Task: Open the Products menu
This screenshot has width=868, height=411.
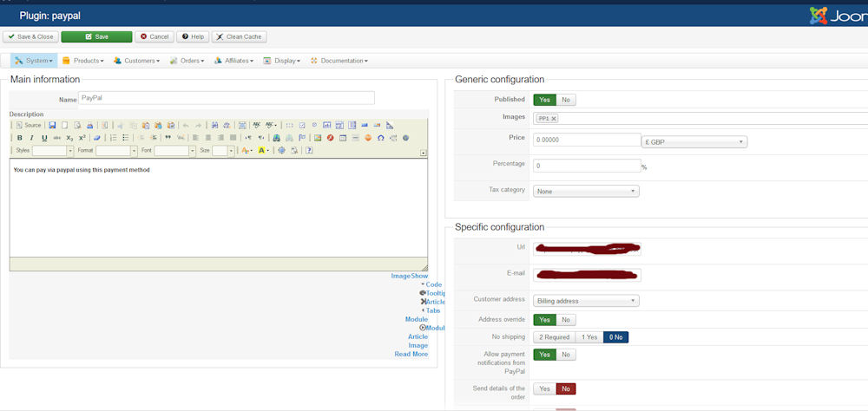Action: pyautogui.click(x=82, y=61)
